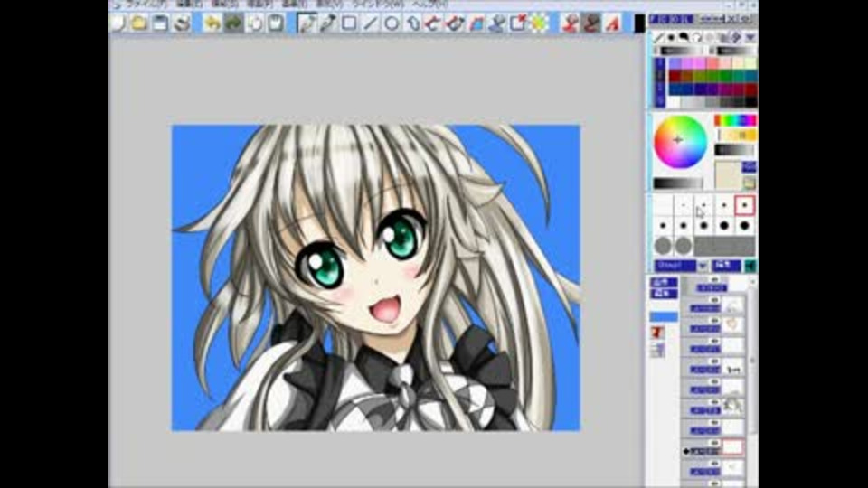This screenshot has width=868, height=488.
Task: Select the freehand pencil drawing tool
Action: pyautogui.click(x=307, y=23)
